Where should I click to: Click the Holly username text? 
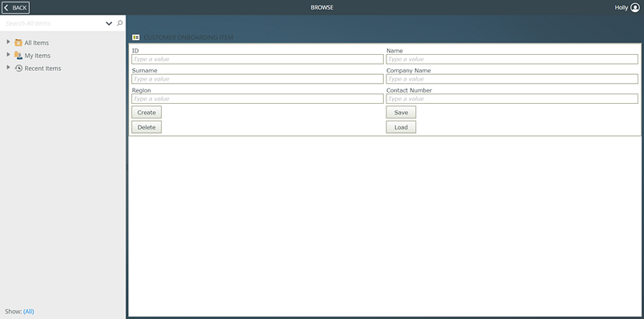[621, 7]
